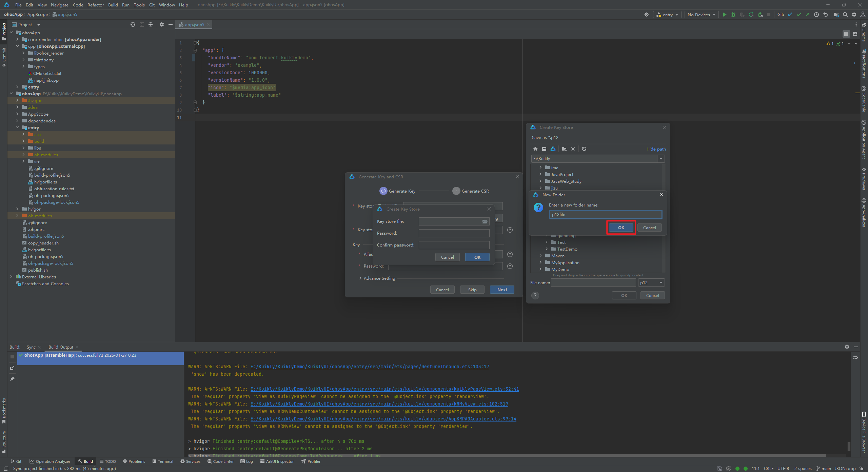Open the No Devices dropdown
Viewport: 868px width, 472px height.
point(701,15)
